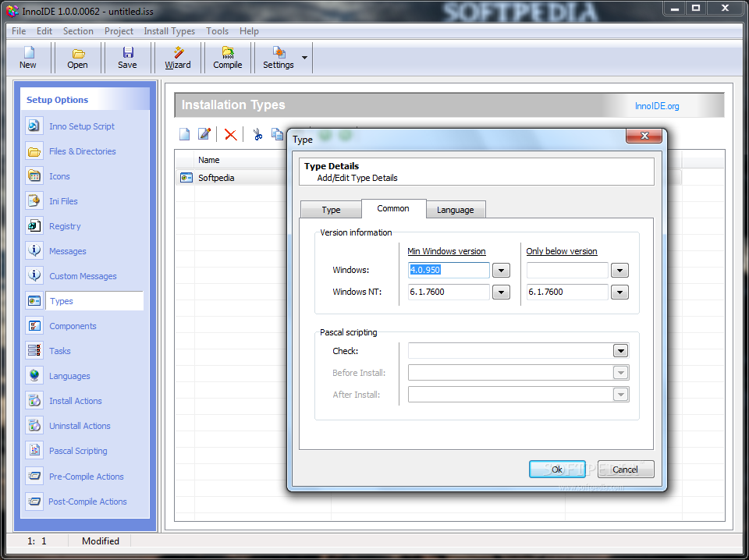
Task: Close the Type dialog
Action: (x=644, y=136)
